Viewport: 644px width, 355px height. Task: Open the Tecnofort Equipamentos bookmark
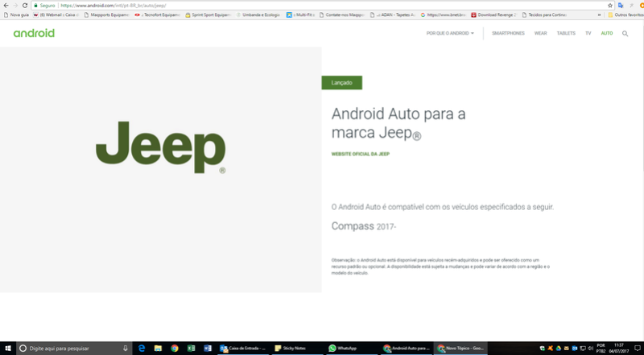point(157,14)
